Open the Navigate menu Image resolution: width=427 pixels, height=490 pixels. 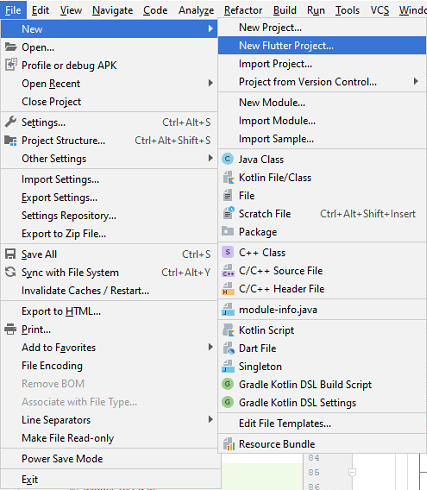click(x=113, y=10)
